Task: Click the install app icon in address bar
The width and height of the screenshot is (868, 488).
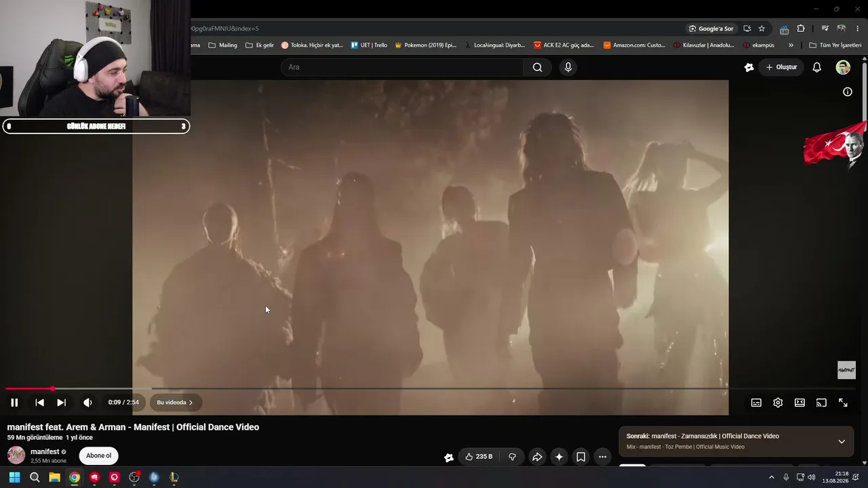Action: tap(747, 28)
